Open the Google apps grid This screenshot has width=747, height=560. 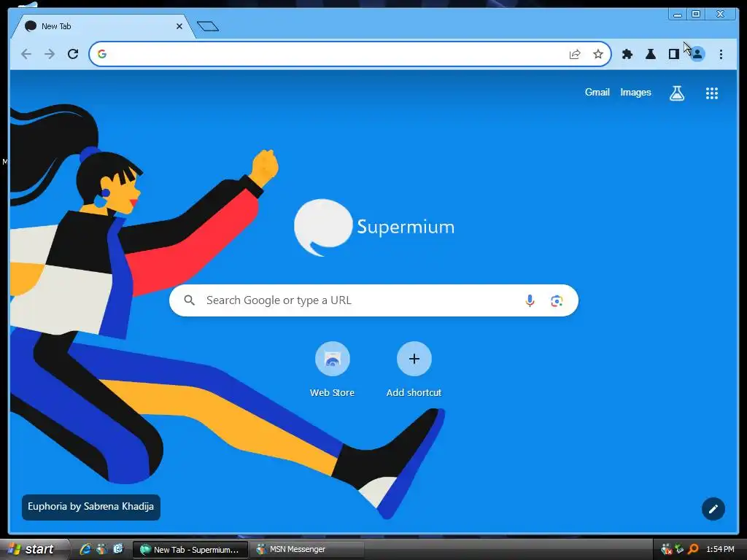coord(712,93)
